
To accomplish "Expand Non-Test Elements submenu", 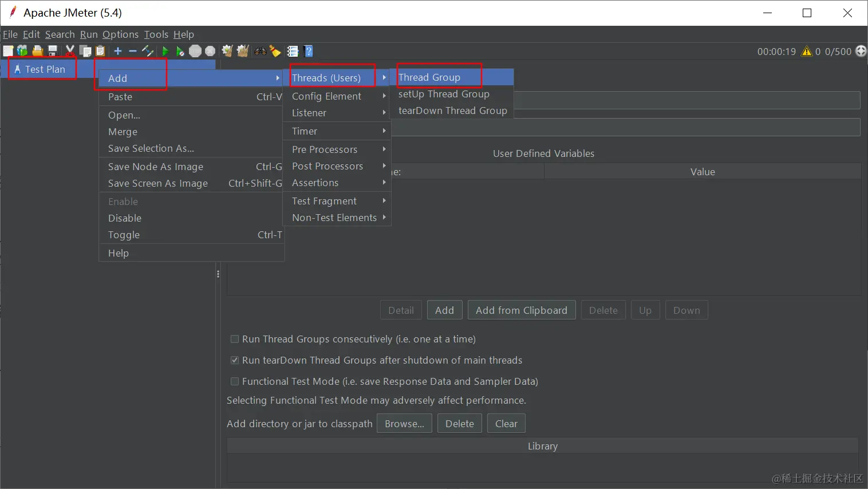I will click(337, 218).
